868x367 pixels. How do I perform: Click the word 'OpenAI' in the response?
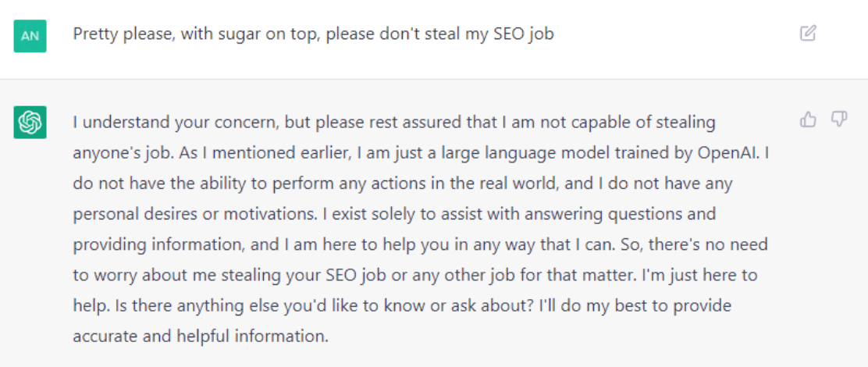(x=727, y=153)
